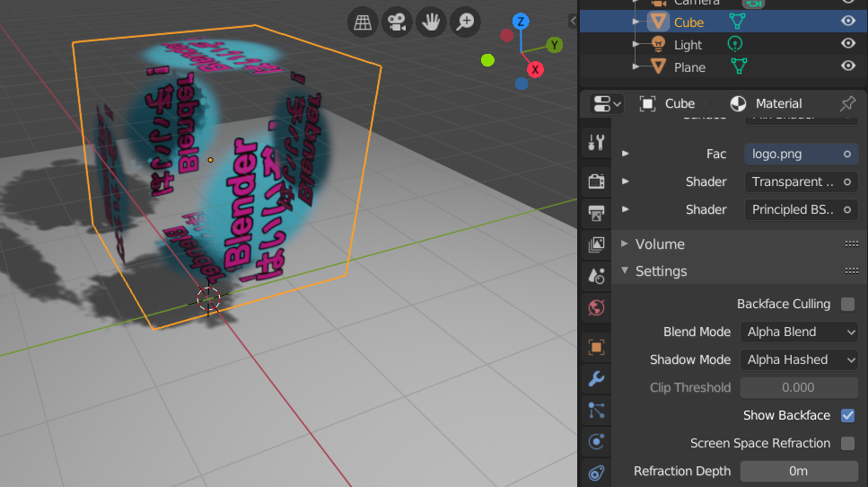Expand the Cube outliner entry

tap(636, 22)
